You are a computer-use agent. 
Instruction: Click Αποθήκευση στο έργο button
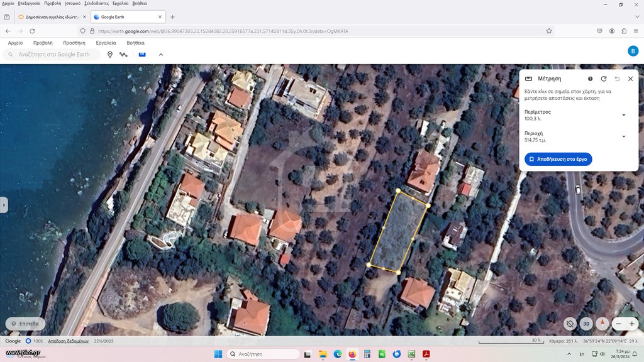pos(558,159)
